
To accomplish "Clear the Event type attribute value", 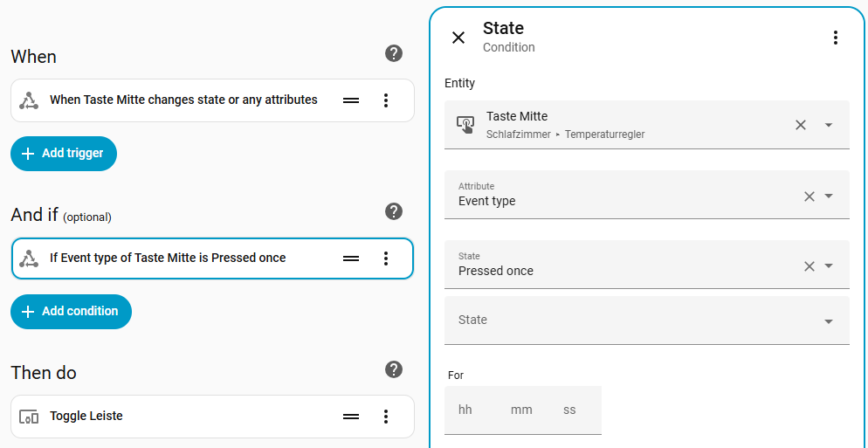I will pos(809,196).
